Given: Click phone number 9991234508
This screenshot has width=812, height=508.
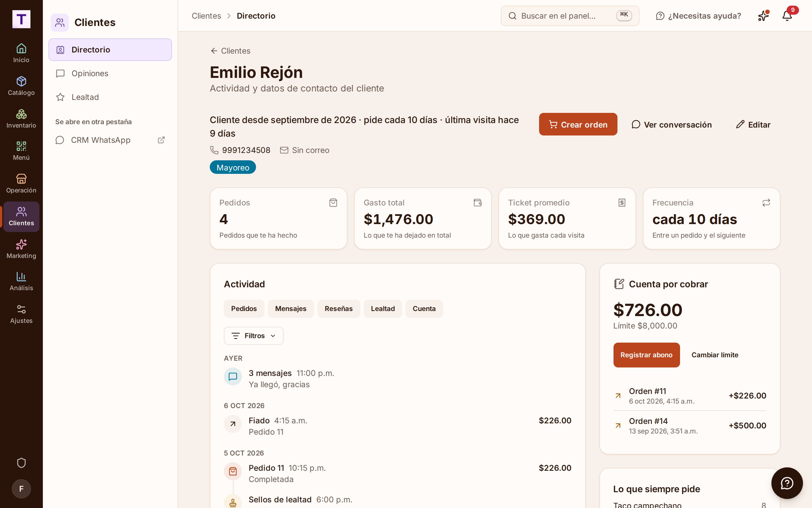Looking at the screenshot, I should (246, 150).
